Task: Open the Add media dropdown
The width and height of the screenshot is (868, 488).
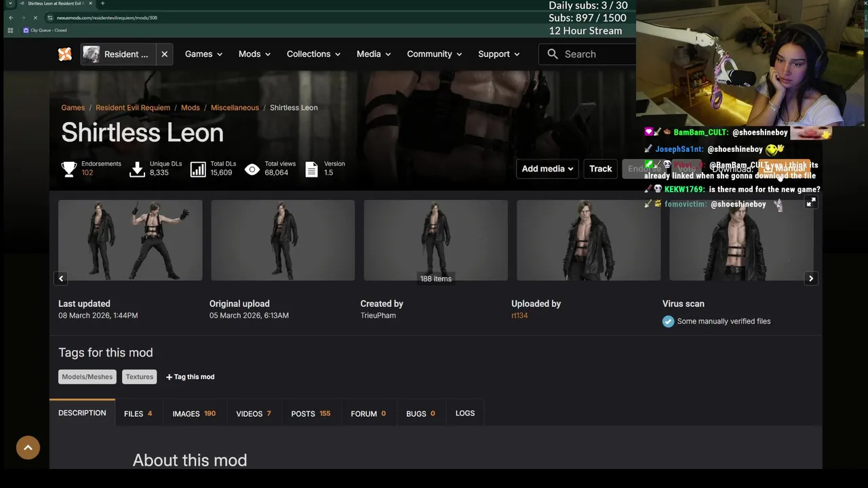Action: 547,169
